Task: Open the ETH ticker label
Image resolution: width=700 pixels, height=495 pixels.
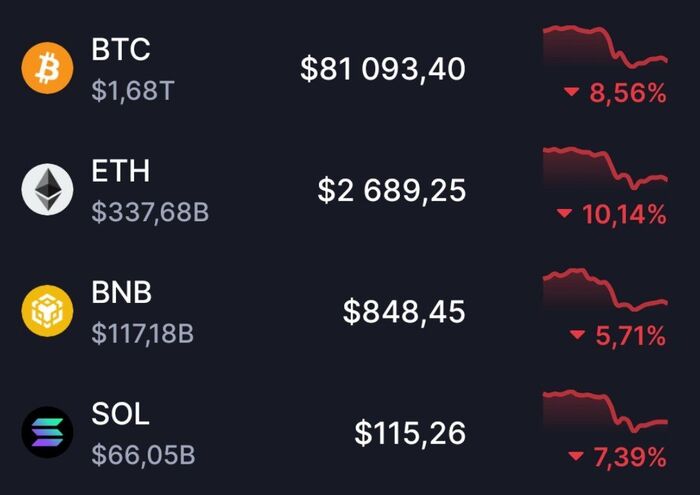Action: coord(120,171)
